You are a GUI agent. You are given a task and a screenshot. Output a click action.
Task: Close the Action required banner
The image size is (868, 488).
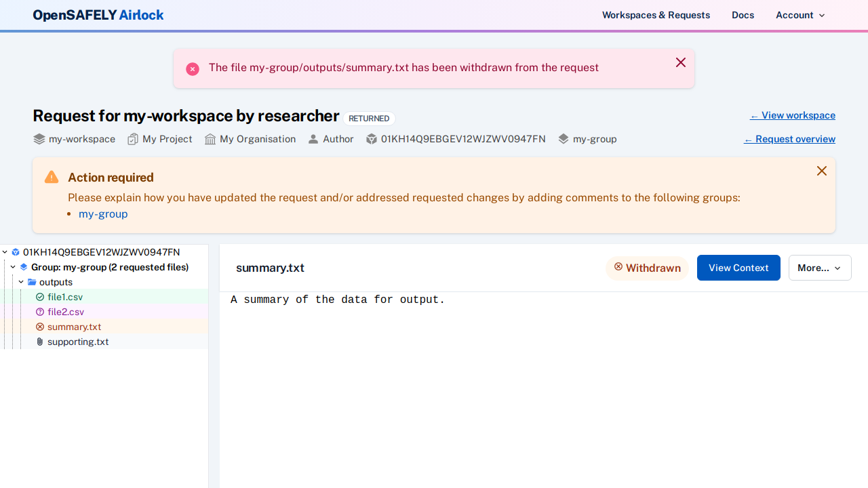pos(821,171)
